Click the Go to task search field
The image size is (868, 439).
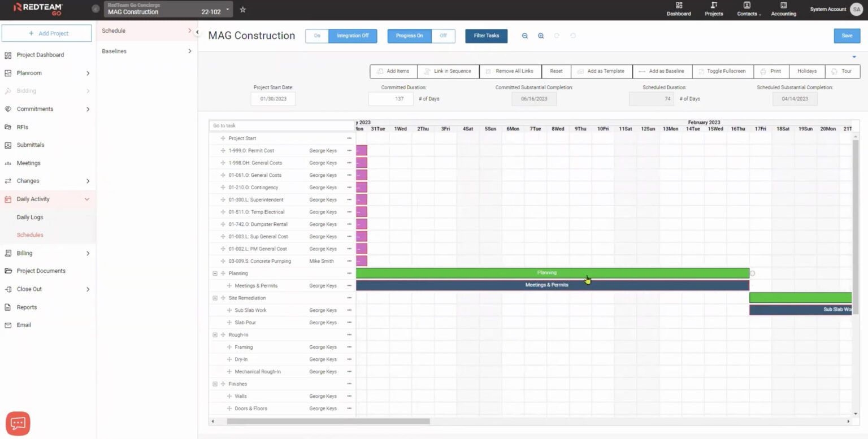click(281, 125)
